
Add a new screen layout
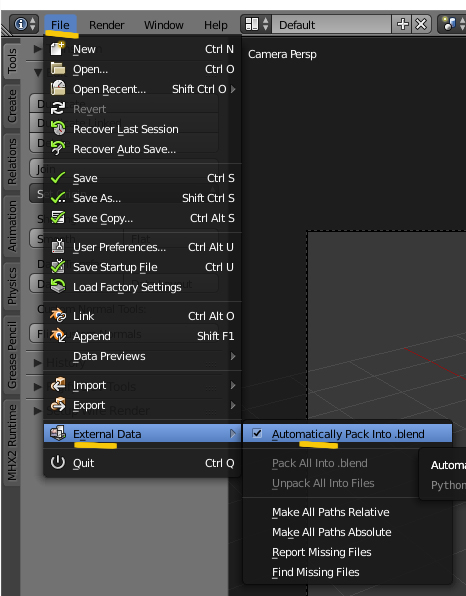[403, 24]
